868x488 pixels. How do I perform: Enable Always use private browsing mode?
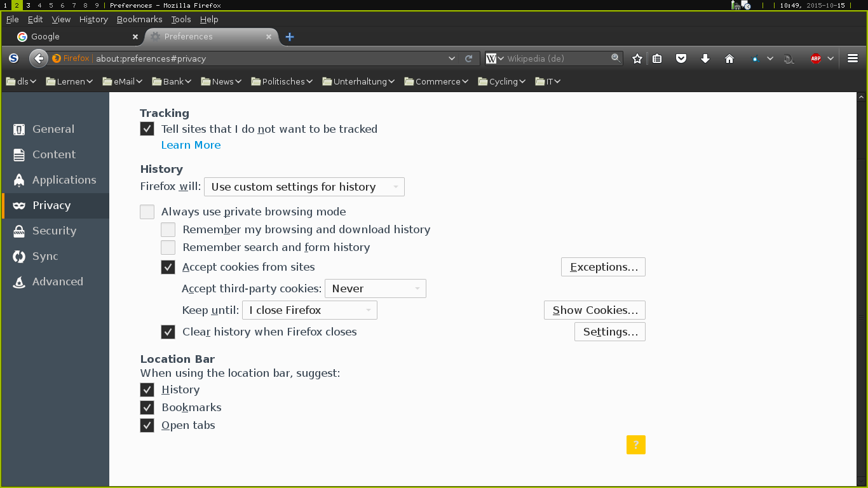[x=147, y=212]
